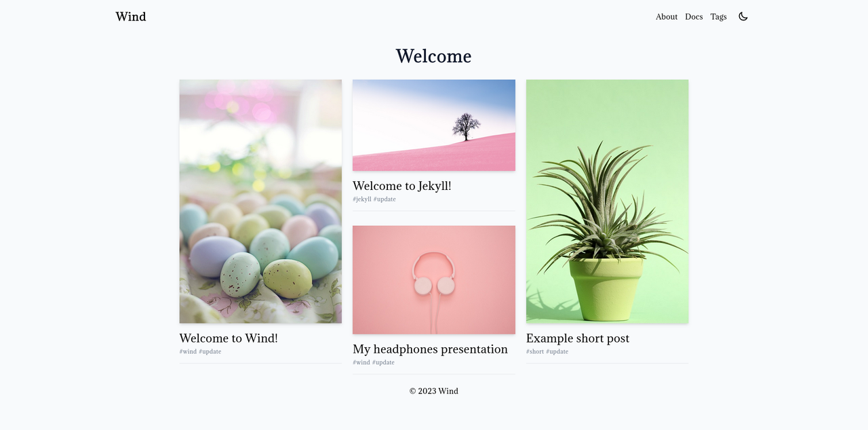Screen dimensions: 868x430
Task: Open the 'Welcome to Jekyll!' post title
Action: click(x=402, y=186)
